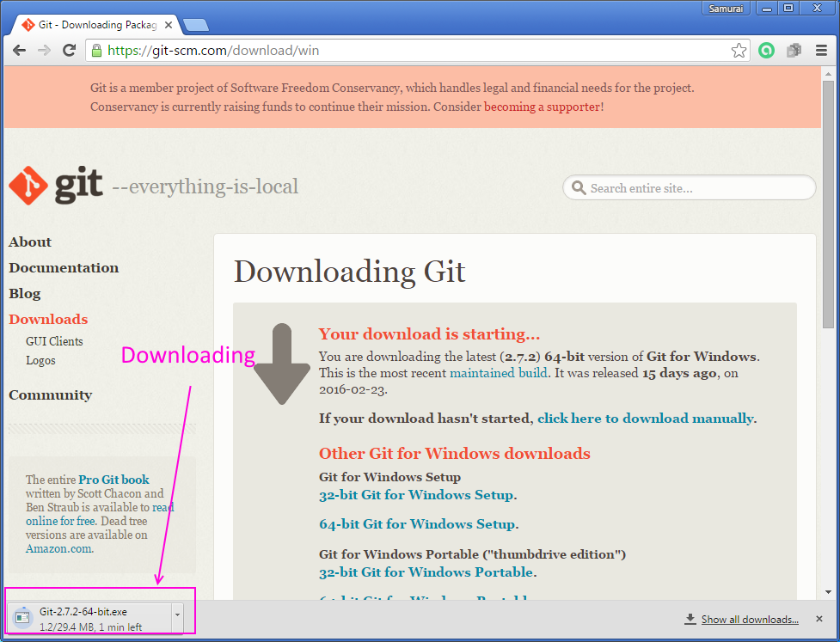Image resolution: width=840 pixels, height=642 pixels.
Task: Open the About section in the sidebar
Action: [x=30, y=242]
